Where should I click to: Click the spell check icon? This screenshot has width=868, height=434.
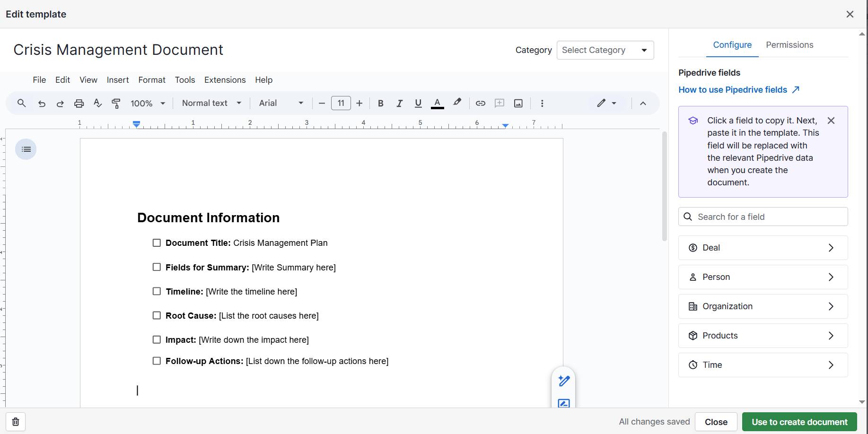97,103
